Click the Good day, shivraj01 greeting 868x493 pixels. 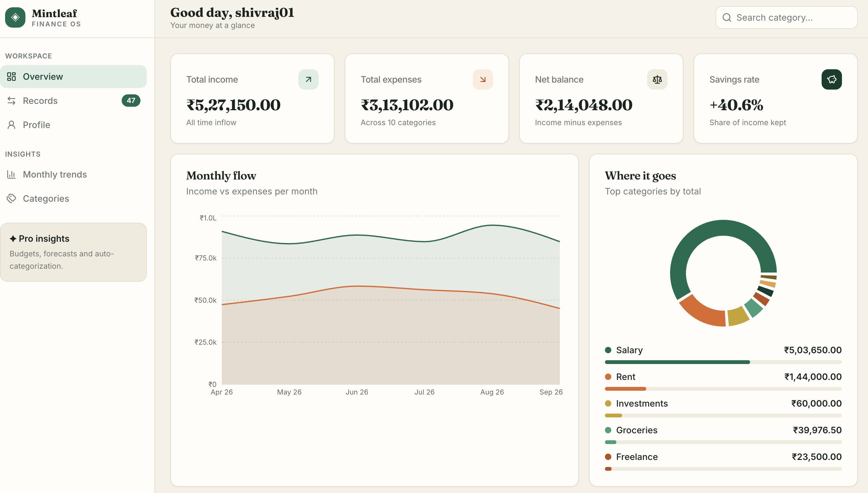[232, 12]
